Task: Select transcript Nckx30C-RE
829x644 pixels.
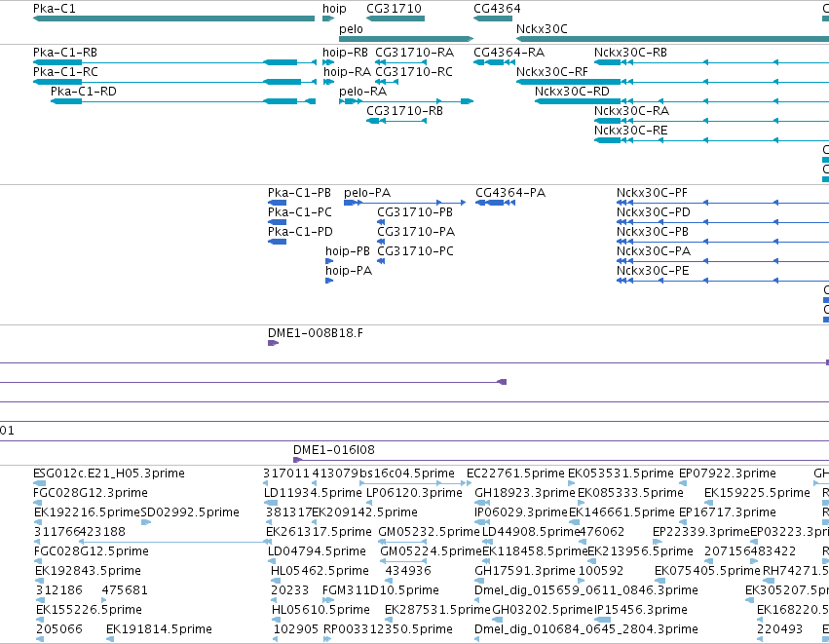Action: point(711,140)
